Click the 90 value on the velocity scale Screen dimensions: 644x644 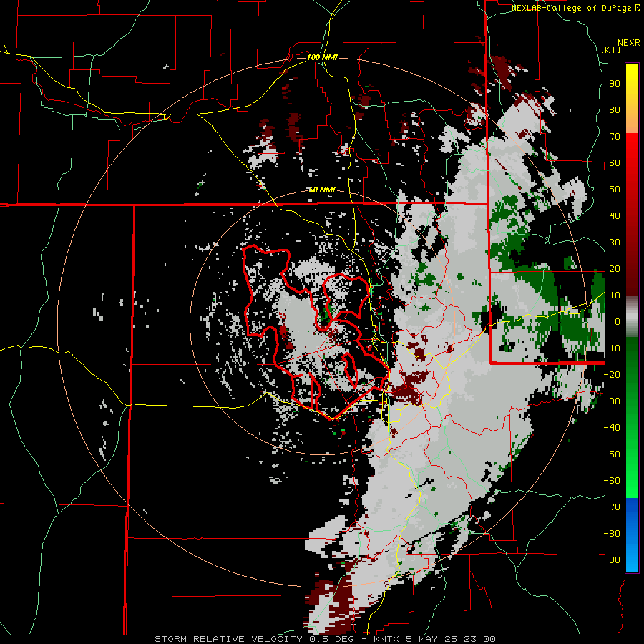click(x=615, y=84)
